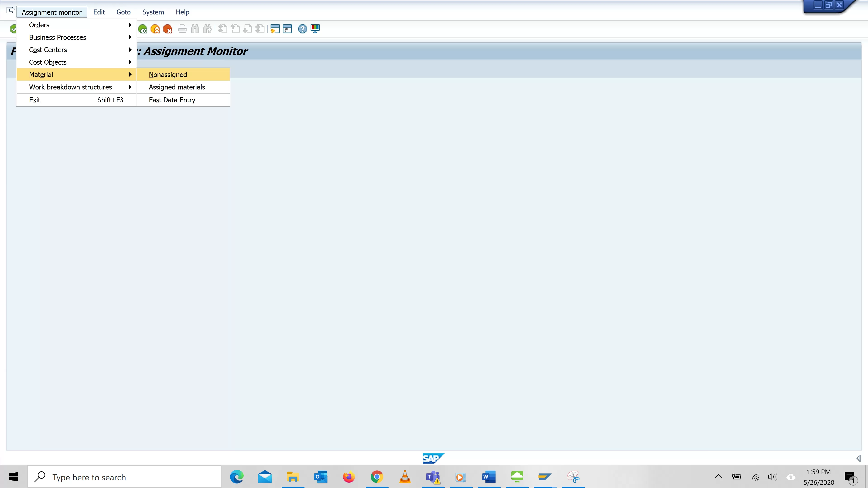Click the yellow Exit toolbar icon

pos(155,29)
